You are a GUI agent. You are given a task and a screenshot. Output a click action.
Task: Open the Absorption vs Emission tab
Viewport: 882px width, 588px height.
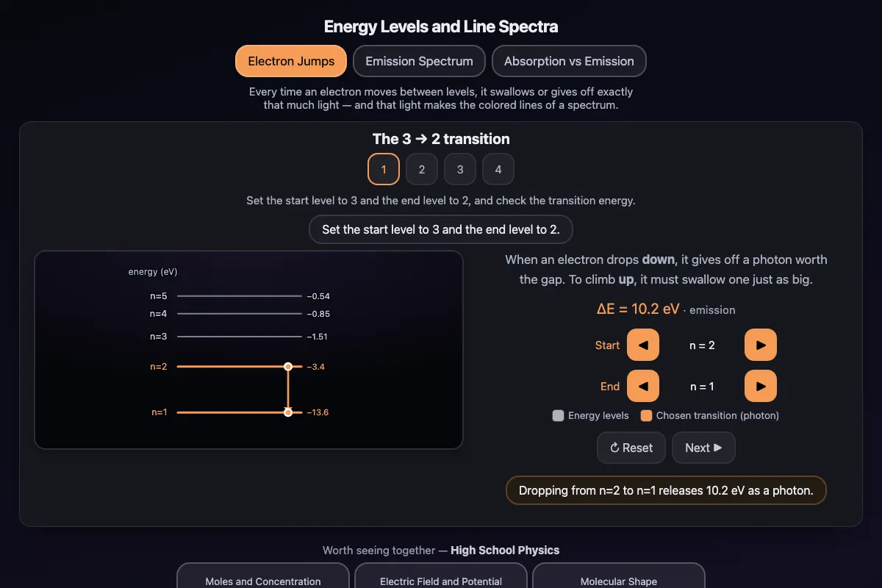[x=569, y=61]
